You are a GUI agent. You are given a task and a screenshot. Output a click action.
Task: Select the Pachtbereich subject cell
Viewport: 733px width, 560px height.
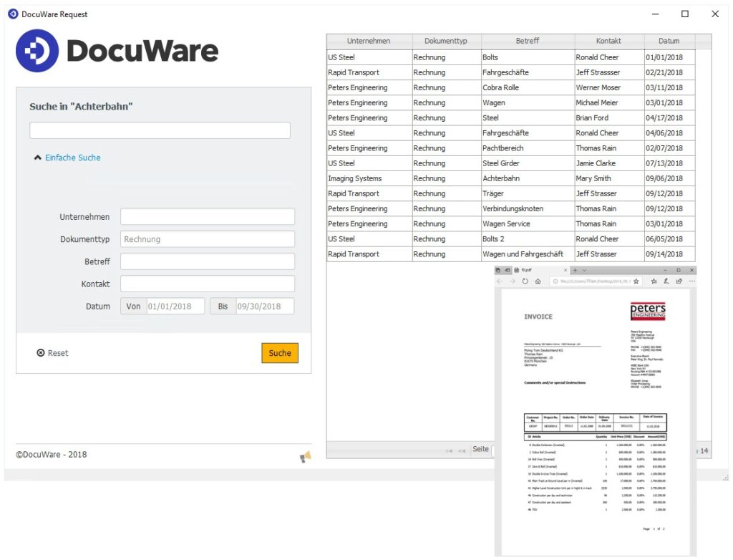point(528,148)
